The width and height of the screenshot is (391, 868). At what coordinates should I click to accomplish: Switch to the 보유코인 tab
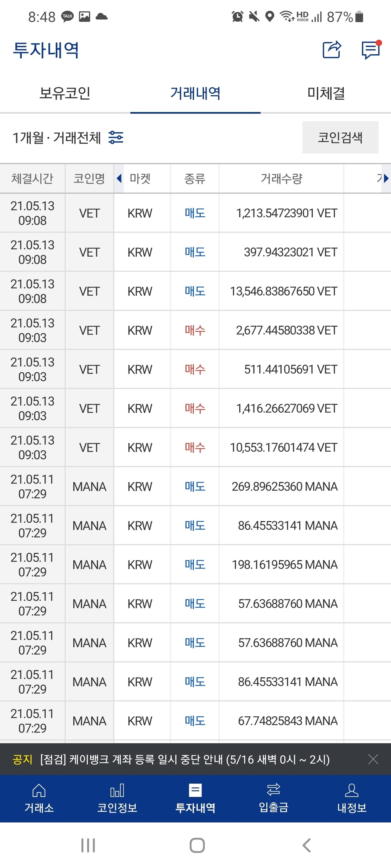pyautogui.click(x=65, y=93)
